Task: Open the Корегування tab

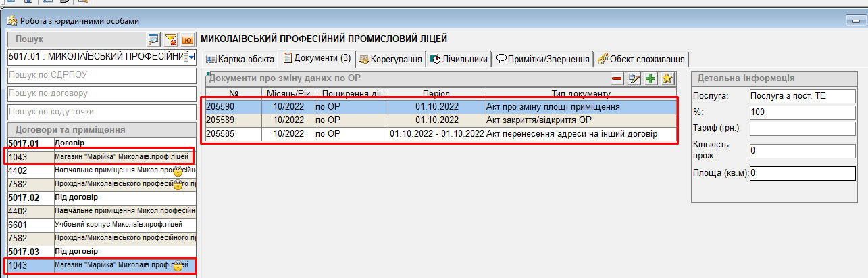Action: 391,59
